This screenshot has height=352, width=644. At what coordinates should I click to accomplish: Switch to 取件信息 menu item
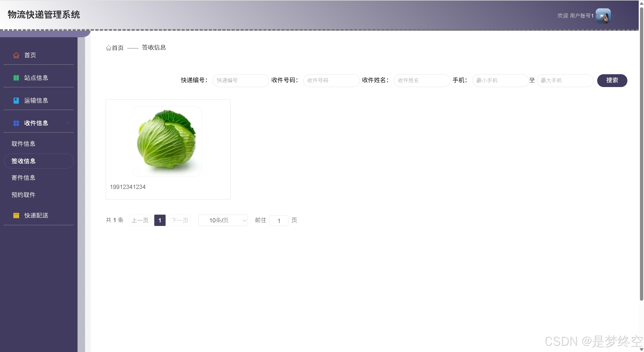[23, 143]
